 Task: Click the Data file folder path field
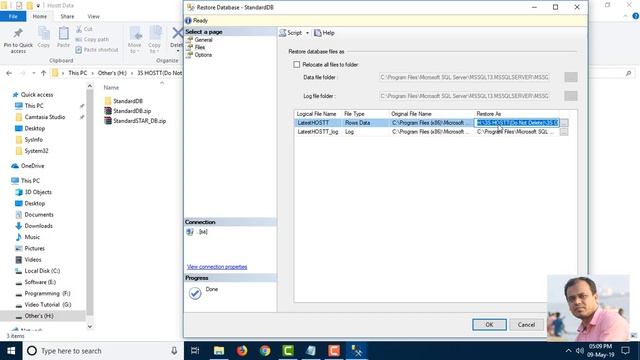(464, 77)
